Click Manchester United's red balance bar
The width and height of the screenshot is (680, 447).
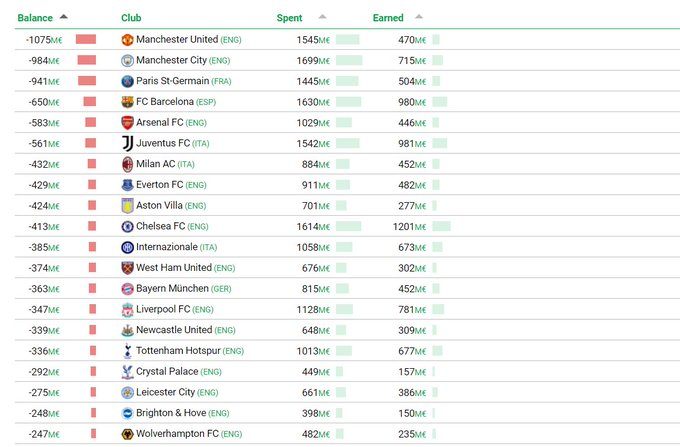point(86,39)
